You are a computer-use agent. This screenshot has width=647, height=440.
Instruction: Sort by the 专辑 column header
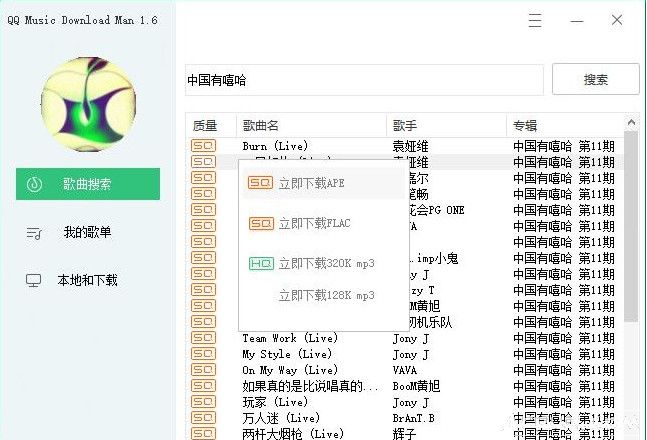pyautogui.click(x=565, y=125)
